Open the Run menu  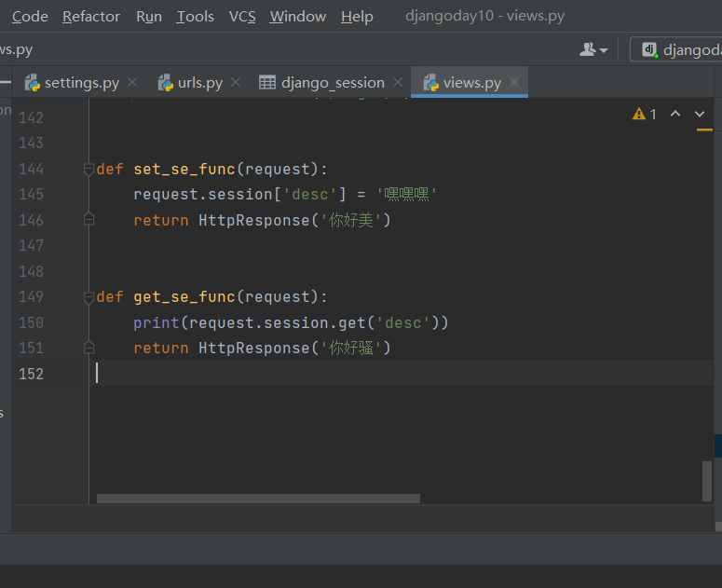point(149,17)
